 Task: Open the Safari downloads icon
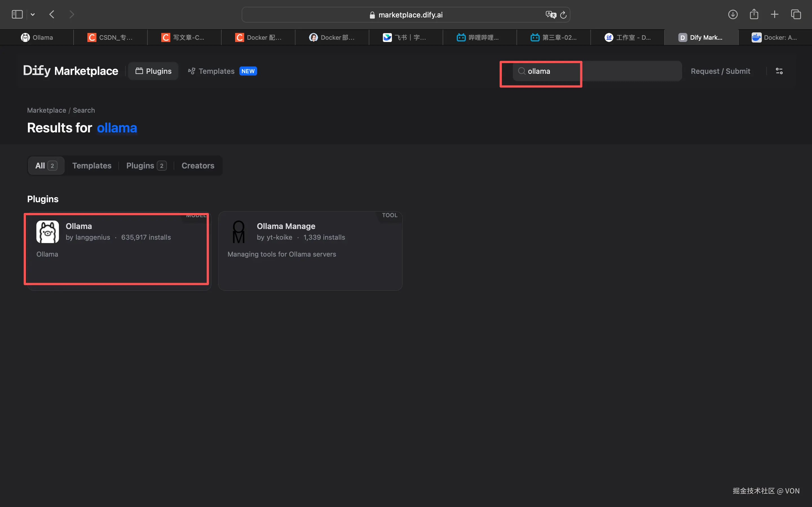pyautogui.click(x=732, y=14)
